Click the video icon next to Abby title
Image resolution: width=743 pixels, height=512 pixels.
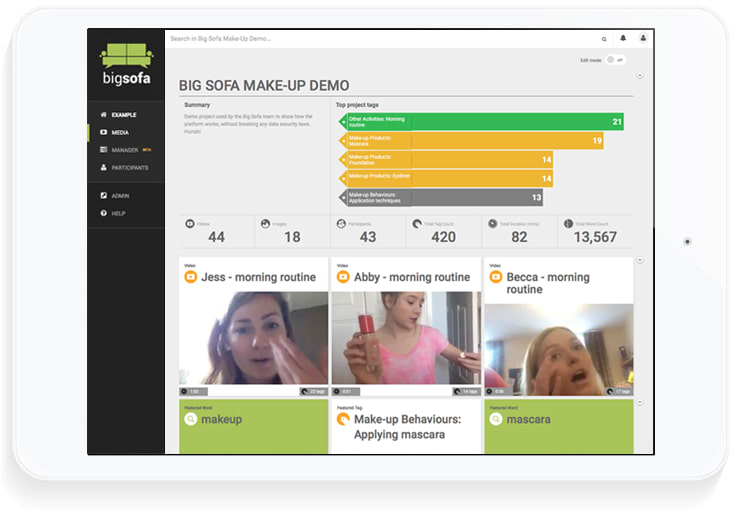343,277
